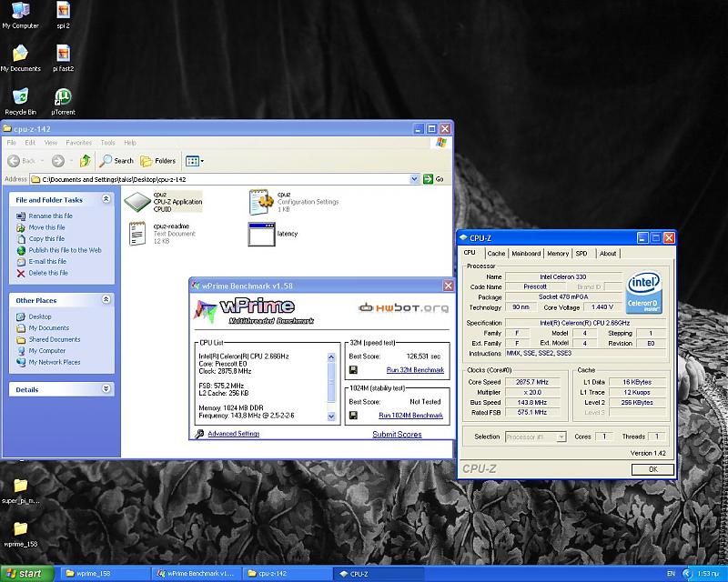This screenshot has height=582, width=728.
Task: Toggle the Folders pane in Explorer
Action: coord(158,161)
